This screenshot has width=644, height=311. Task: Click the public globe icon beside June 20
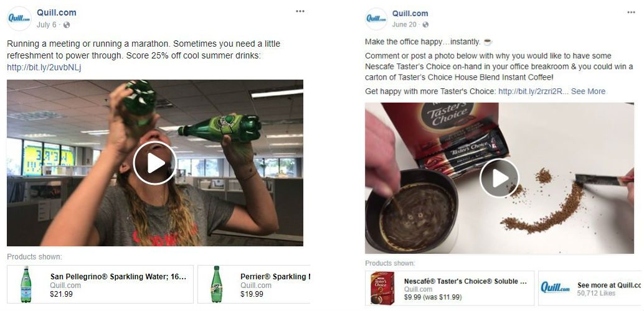(425, 25)
